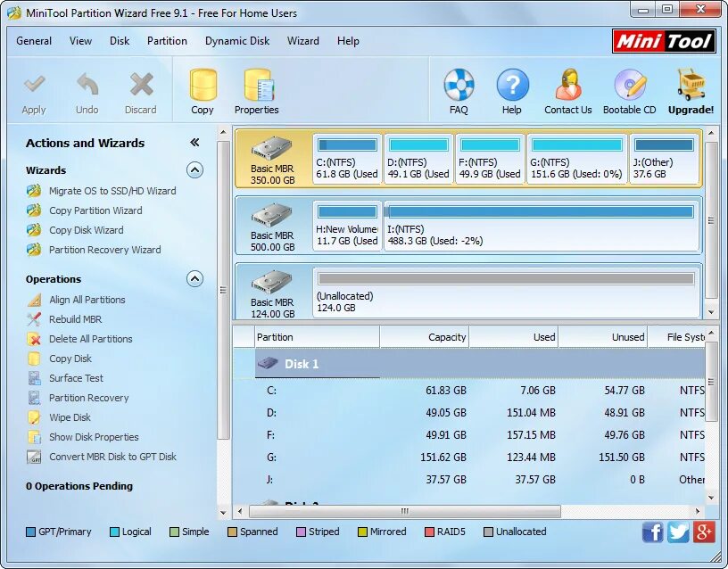Click the Wipe Disk icon
The width and height of the screenshot is (728, 569).
coord(34,417)
